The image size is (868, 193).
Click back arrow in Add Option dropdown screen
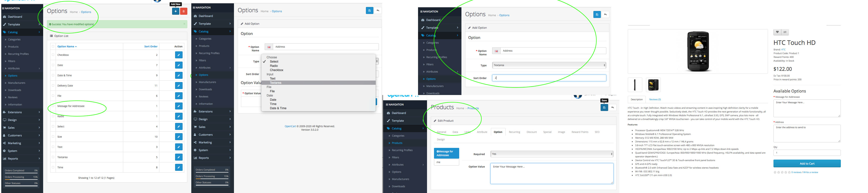[x=378, y=11]
